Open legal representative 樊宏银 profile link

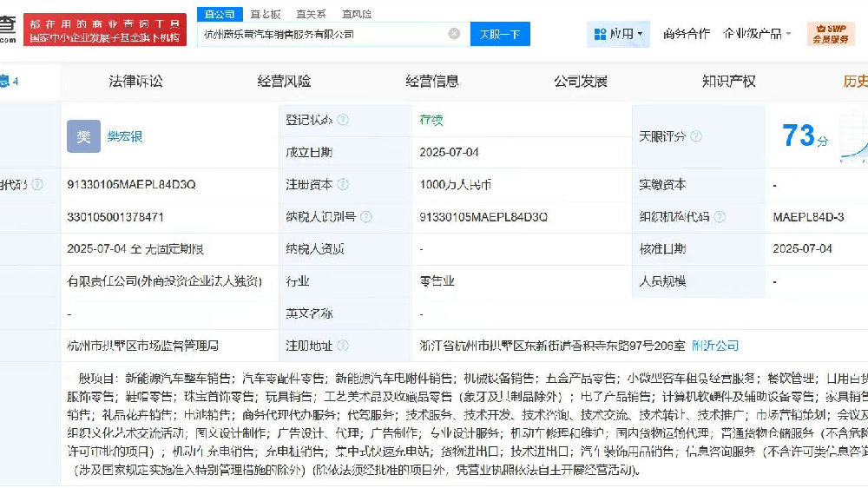pos(124,136)
